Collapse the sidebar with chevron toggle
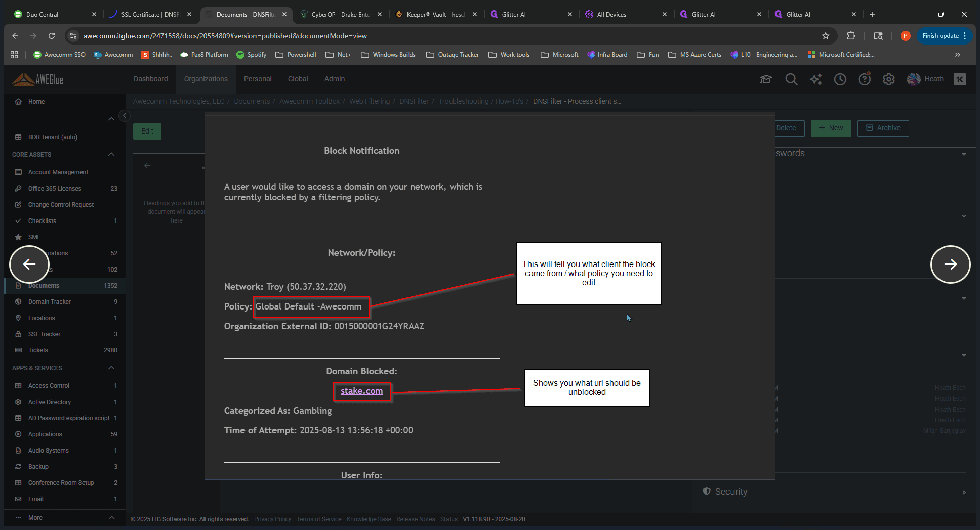This screenshot has width=980, height=530. coord(124,116)
